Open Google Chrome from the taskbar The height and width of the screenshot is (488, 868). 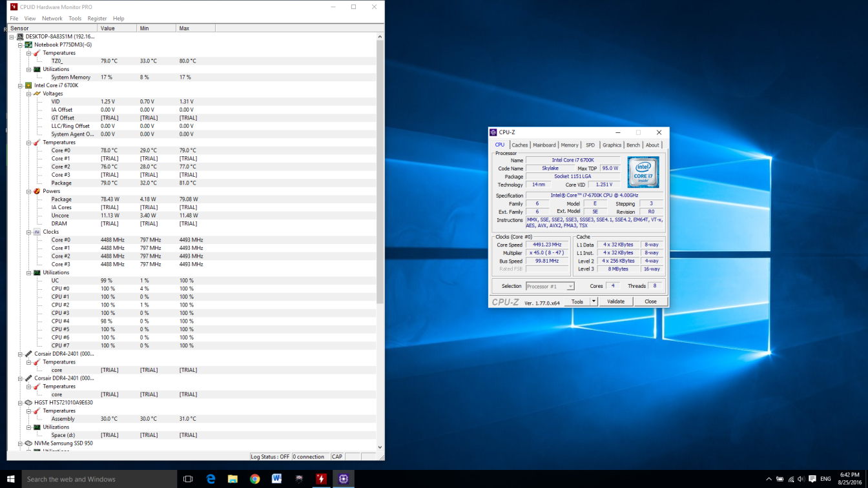[254, 479]
